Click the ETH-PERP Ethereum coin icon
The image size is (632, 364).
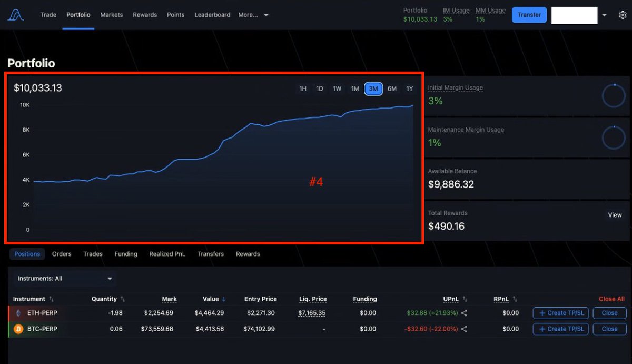pos(19,313)
